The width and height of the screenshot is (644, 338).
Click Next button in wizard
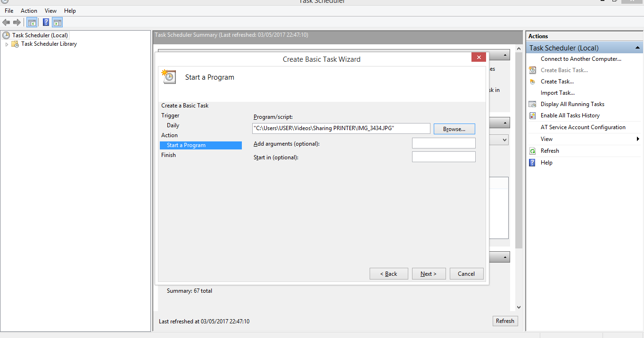(429, 274)
